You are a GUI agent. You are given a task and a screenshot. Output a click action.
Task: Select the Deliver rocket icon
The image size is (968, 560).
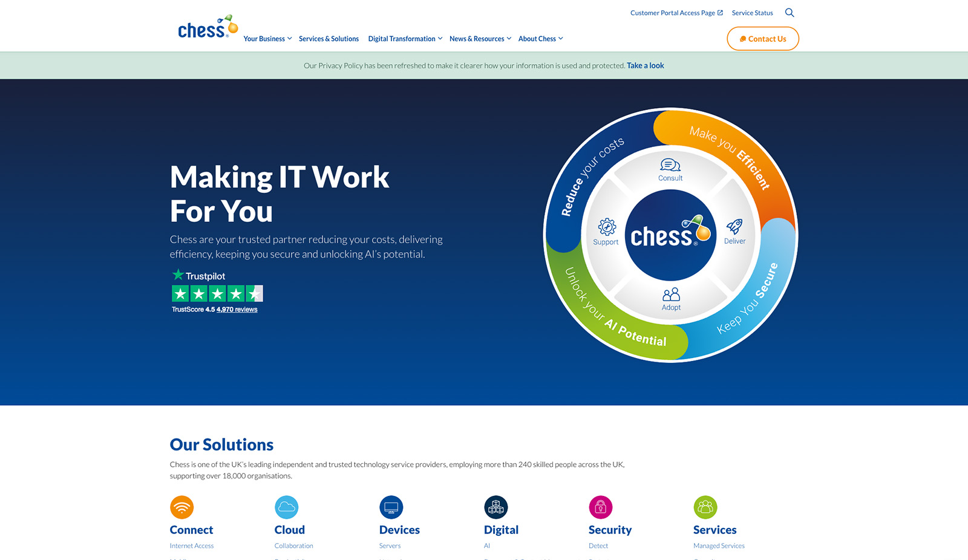pos(734,227)
